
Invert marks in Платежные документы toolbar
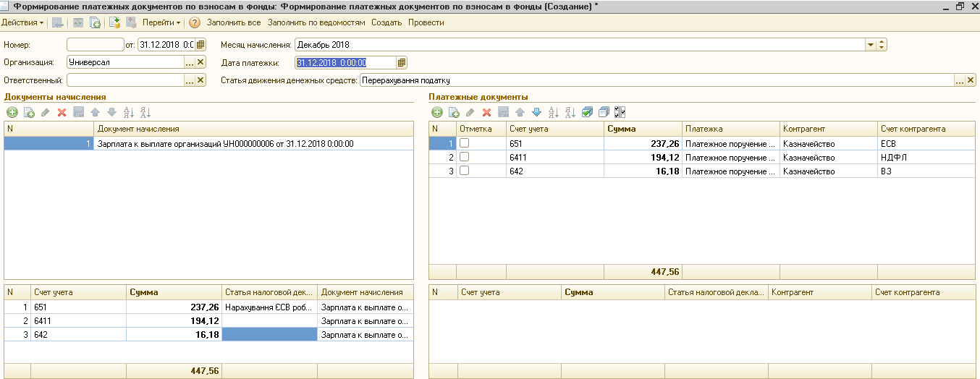620,112
